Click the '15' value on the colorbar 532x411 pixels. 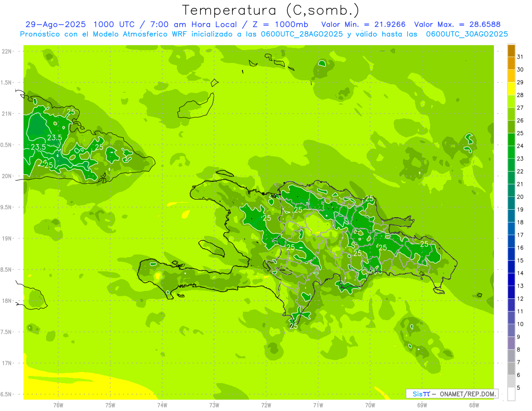pos(520,261)
